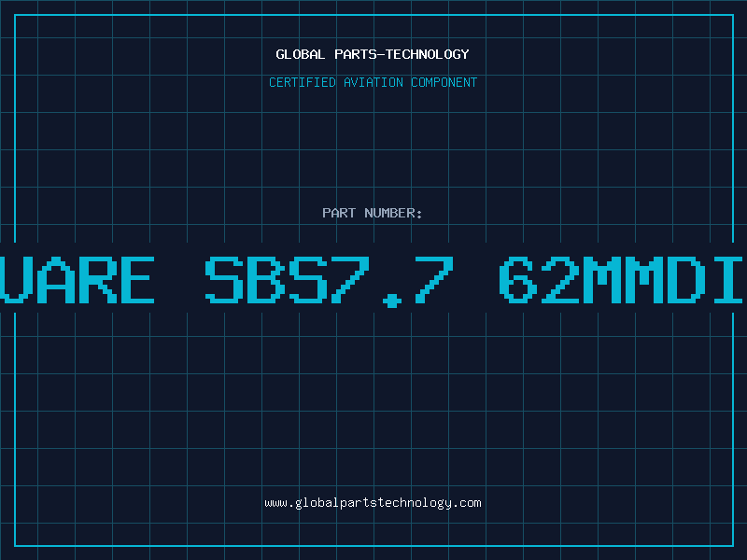Image resolution: width=747 pixels, height=560 pixels.
Task: Open the www.globalpartstechnology.com link
Action: click(x=373, y=503)
